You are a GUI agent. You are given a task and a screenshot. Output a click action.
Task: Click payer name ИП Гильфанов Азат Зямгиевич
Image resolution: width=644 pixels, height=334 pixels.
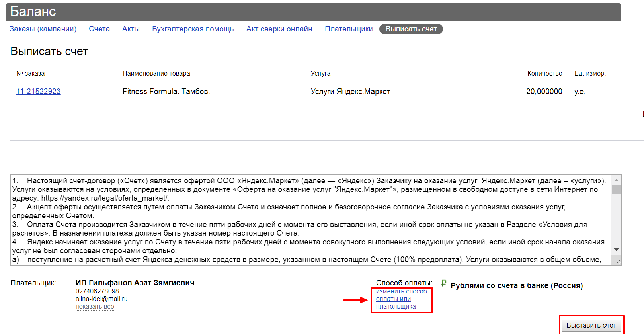point(135,283)
